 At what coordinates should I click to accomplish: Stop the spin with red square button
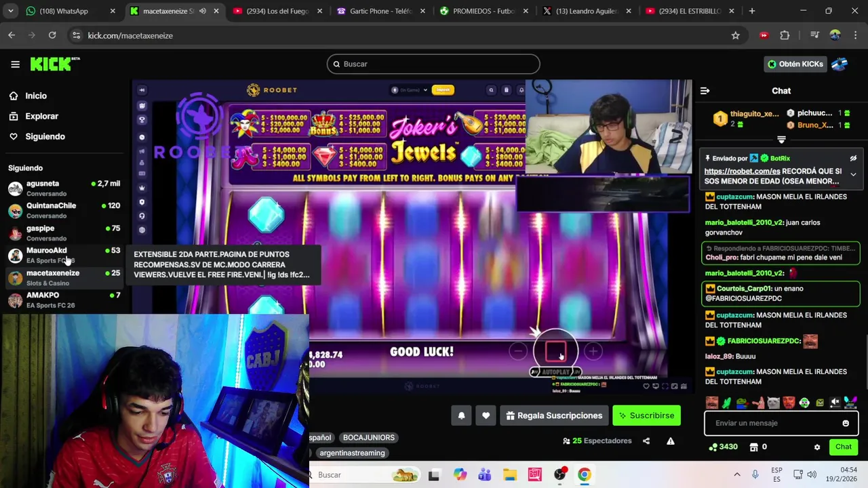click(x=555, y=351)
